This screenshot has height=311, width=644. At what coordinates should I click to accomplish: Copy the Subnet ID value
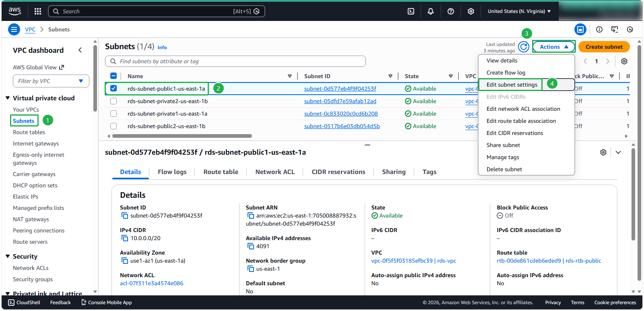(125, 216)
